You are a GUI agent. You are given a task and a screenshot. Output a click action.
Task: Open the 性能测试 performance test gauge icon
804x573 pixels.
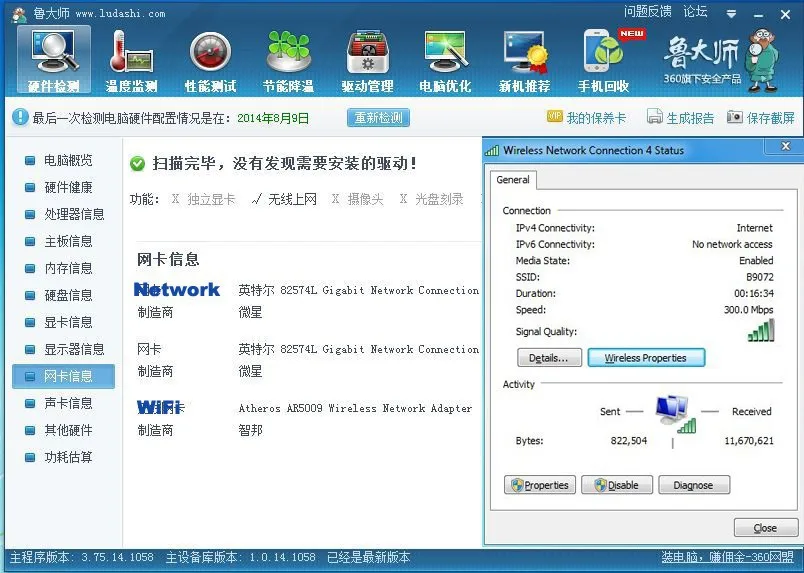pos(210,60)
